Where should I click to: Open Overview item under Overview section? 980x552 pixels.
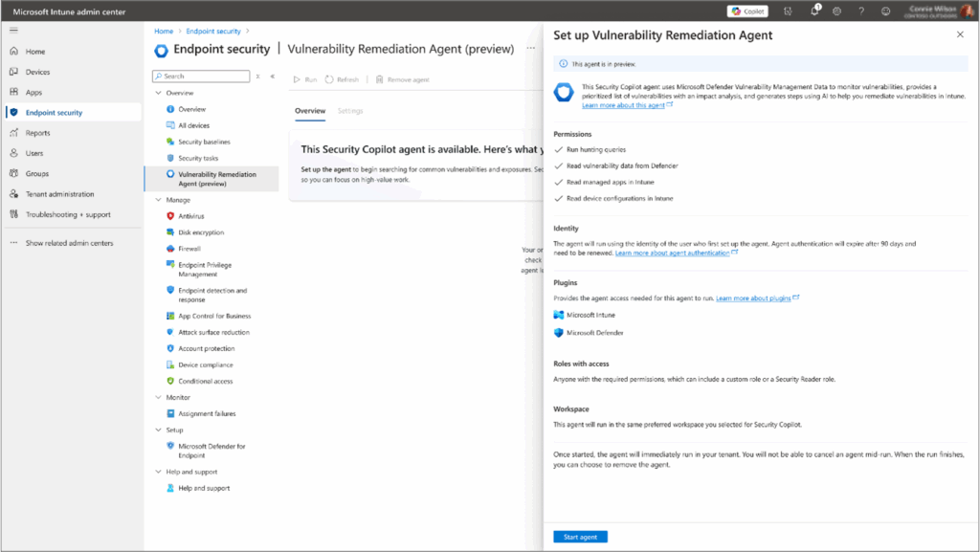pos(191,109)
